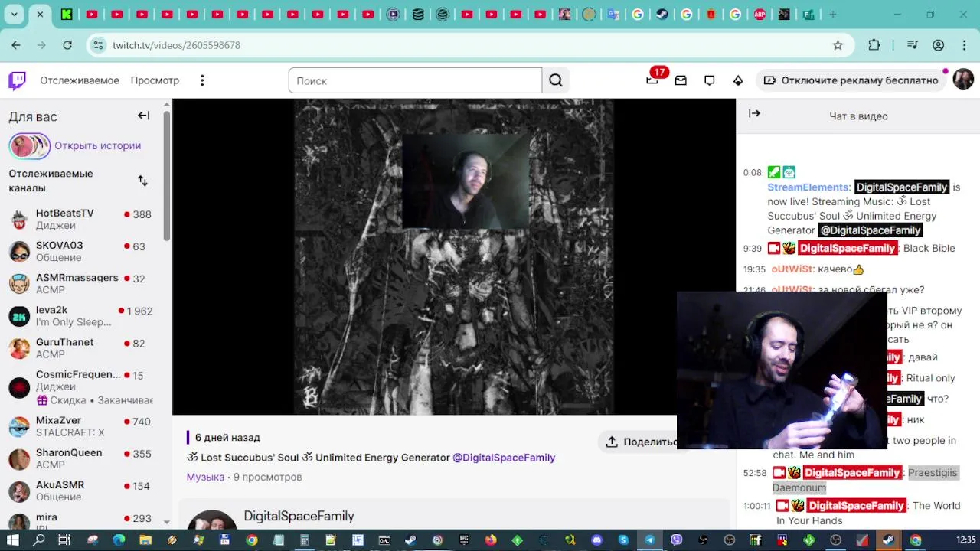Image resolution: width=980 pixels, height=551 pixels.
Task: Jump to 52:58 chat timestamp
Action: [x=755, y=473]
